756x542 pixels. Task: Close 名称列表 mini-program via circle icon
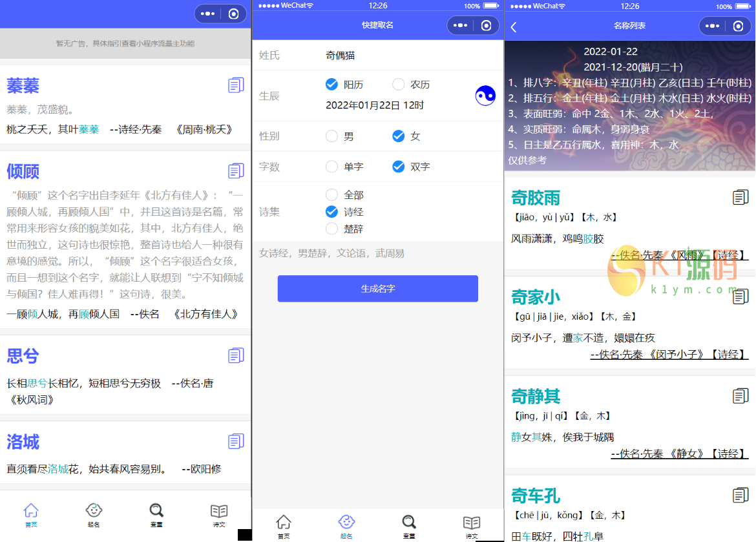pos(738,26)
